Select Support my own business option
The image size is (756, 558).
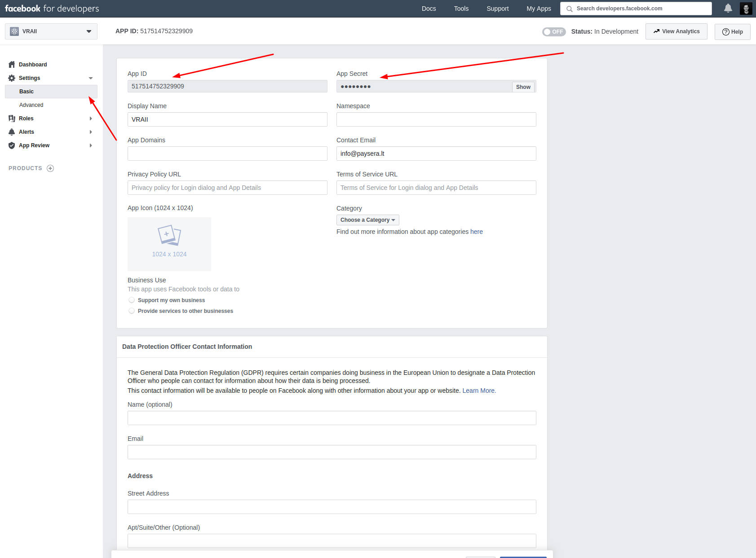click(132, 300)
